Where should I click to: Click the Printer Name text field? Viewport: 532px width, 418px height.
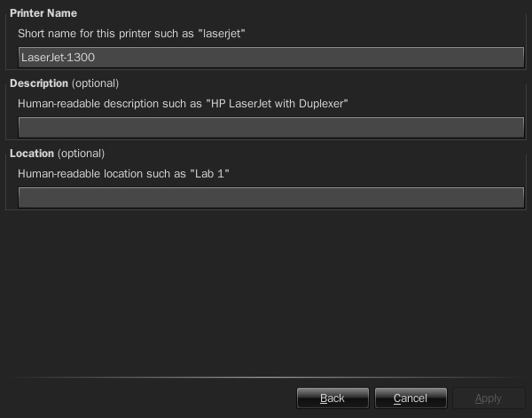[x=271, y=58]
